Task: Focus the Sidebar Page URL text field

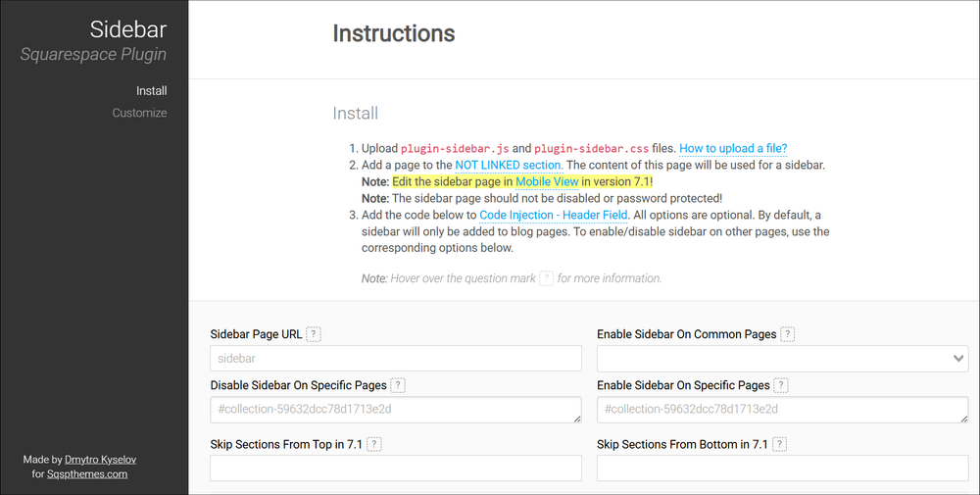Action: coord(396,359)
